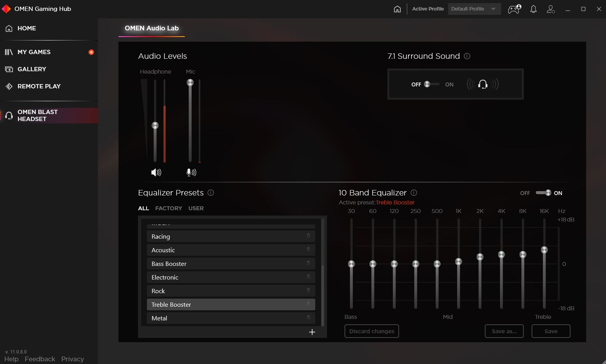606x364 pixels.
Task: Click lock icon on Metal preset
Action: (x=308, y=318)
